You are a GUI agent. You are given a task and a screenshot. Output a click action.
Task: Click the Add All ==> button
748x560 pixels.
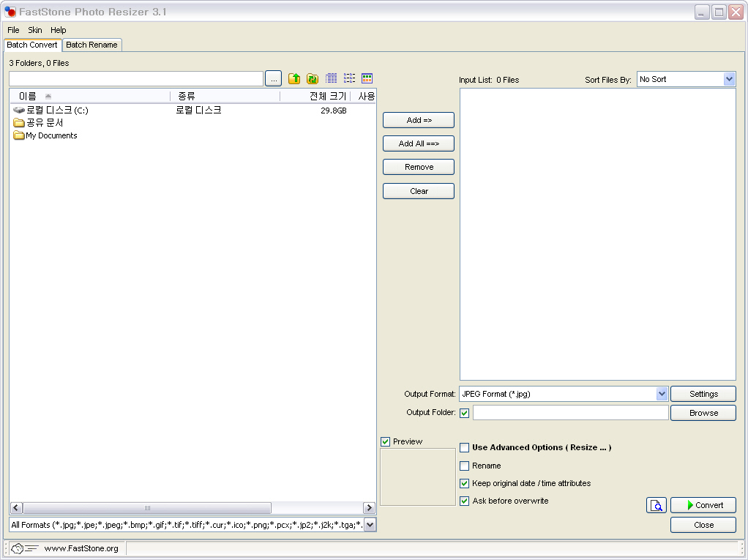[419, 143]
